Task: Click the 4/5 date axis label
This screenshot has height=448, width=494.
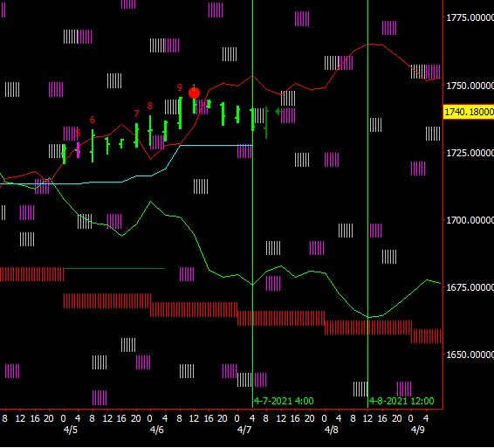Action: [70, 430]
